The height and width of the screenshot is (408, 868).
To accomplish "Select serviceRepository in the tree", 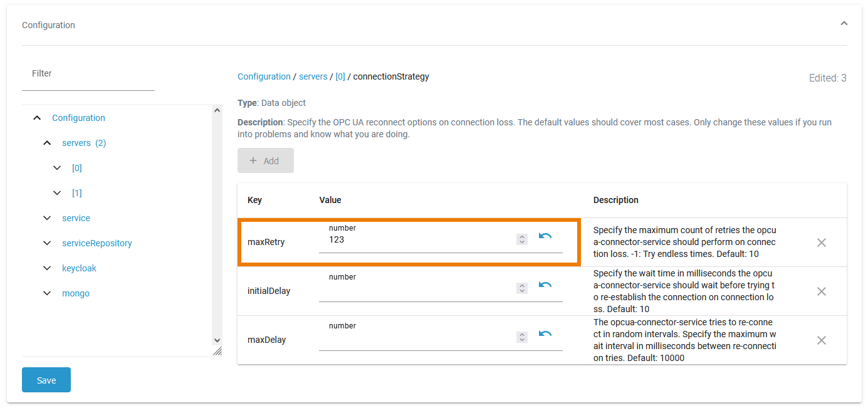I will tap(97, 243).
